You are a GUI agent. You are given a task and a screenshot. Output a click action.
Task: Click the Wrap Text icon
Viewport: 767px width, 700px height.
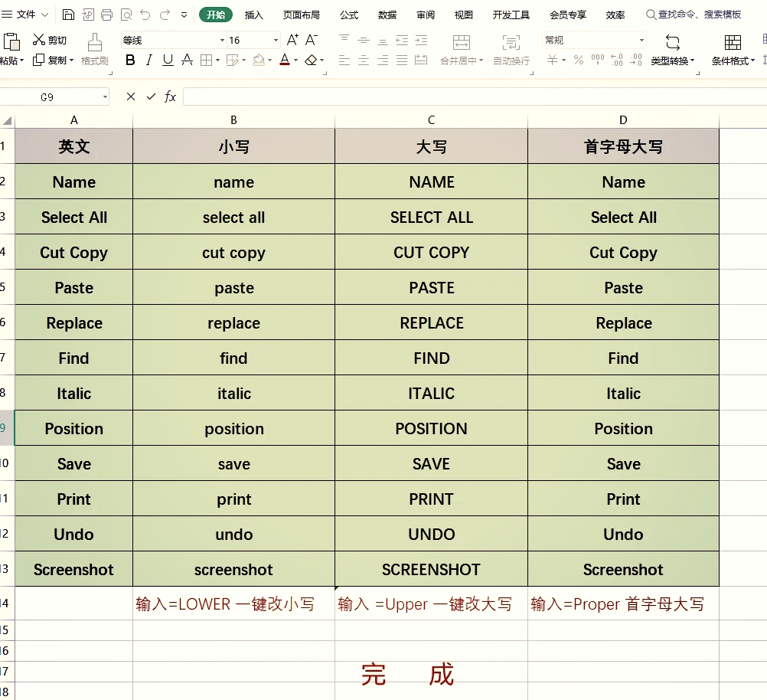tap(511, 43)
